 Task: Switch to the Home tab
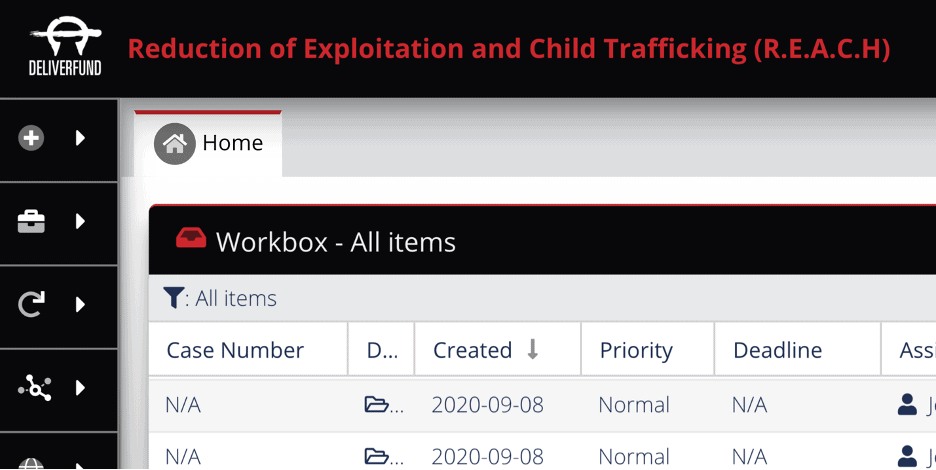tap(208, 144)
